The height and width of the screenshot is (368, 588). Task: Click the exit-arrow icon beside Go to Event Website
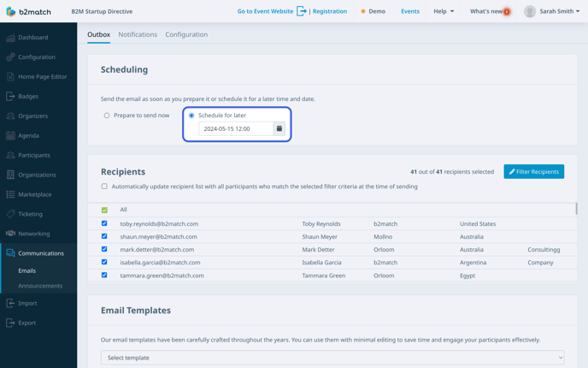point(302,11)
